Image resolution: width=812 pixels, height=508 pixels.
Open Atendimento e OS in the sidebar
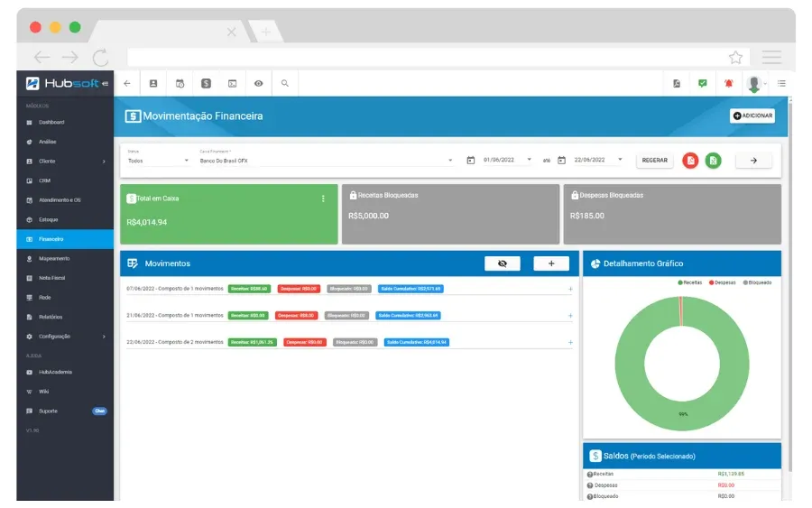click(65, 200)
